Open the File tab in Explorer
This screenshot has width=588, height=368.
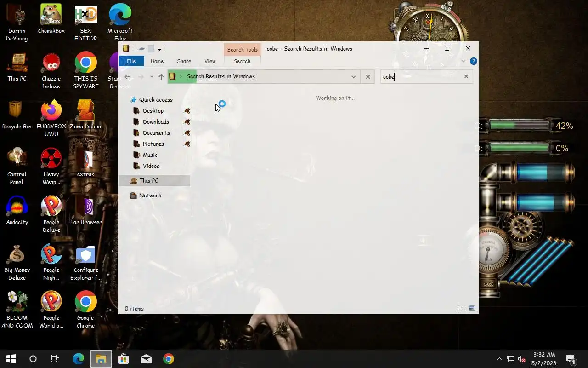(131, 61)
